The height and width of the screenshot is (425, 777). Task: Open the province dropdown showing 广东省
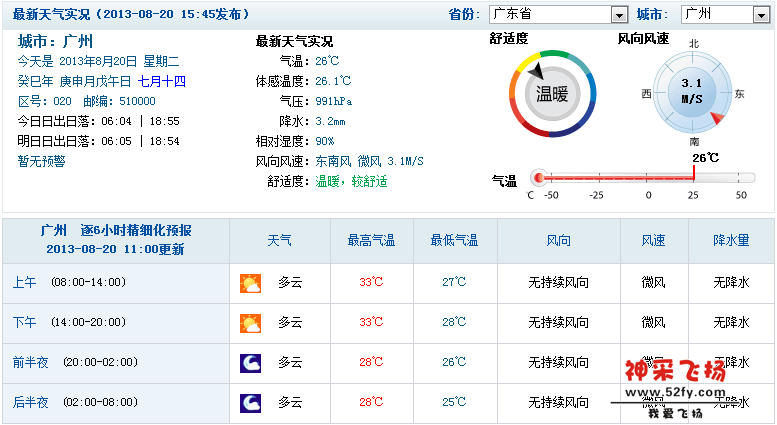tap(558, 14)
